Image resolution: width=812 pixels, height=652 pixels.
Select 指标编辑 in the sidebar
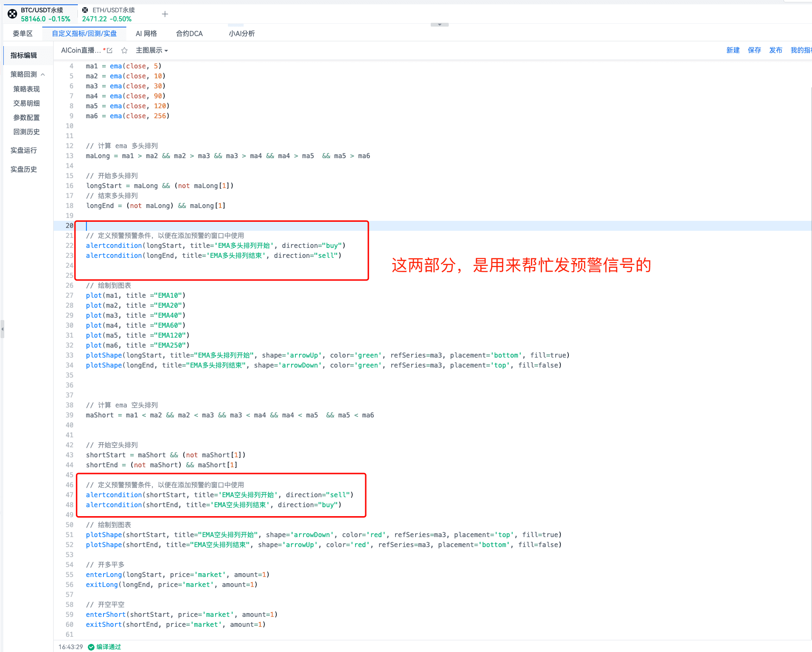pos(24,56)
